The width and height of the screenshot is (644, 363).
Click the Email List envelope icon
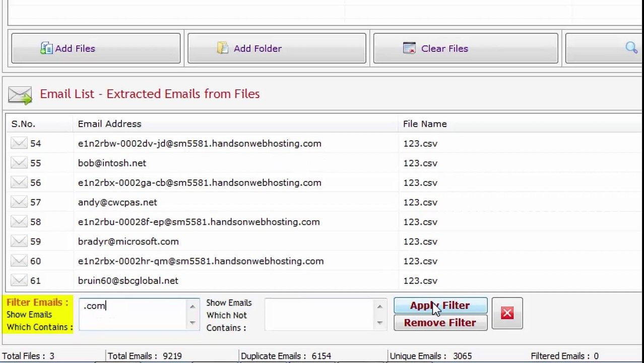[x=20, y=95]
